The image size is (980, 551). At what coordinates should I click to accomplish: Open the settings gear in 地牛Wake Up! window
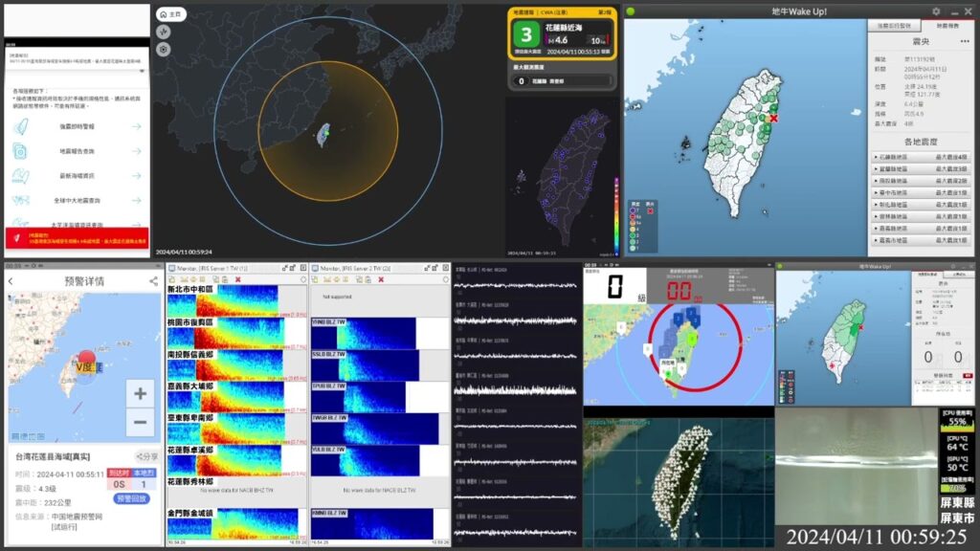[936, 11]
